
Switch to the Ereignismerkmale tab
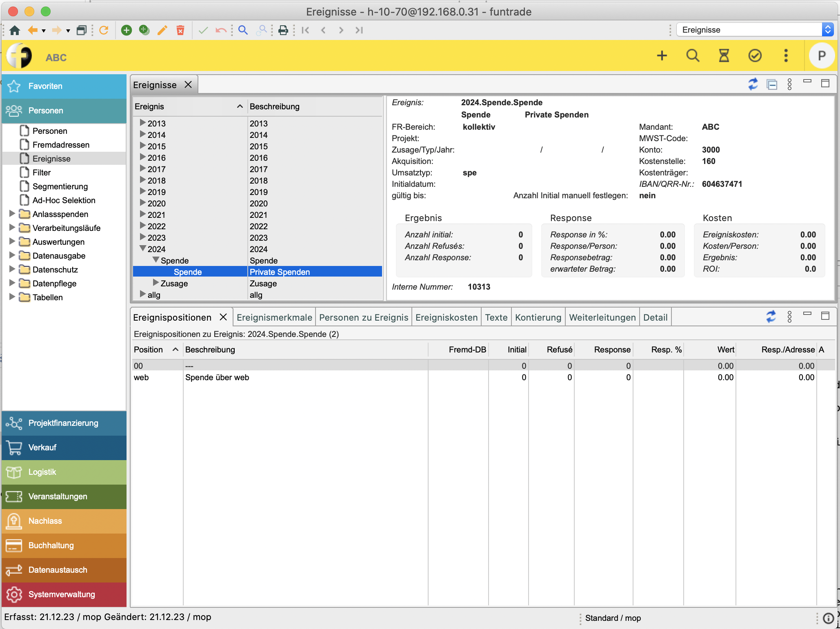[274, 317]
